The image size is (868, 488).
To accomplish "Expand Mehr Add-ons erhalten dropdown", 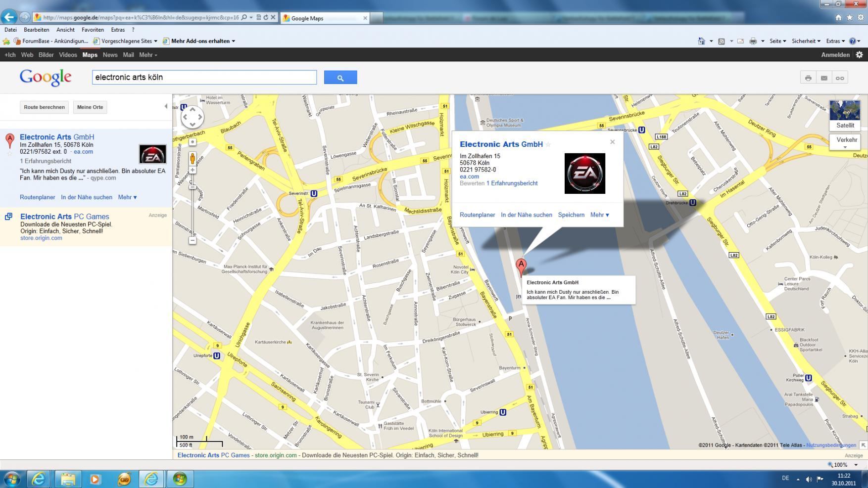I will [233, 41].
